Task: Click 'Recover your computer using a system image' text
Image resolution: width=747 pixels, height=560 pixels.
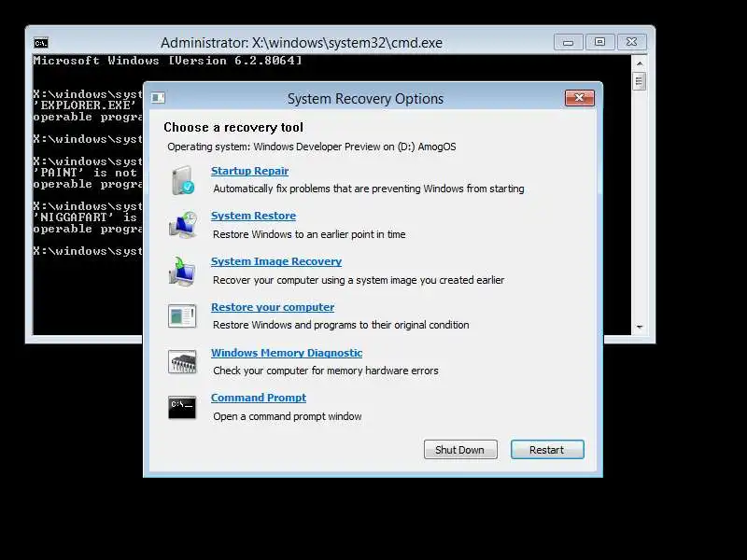Action: [359, 280]
